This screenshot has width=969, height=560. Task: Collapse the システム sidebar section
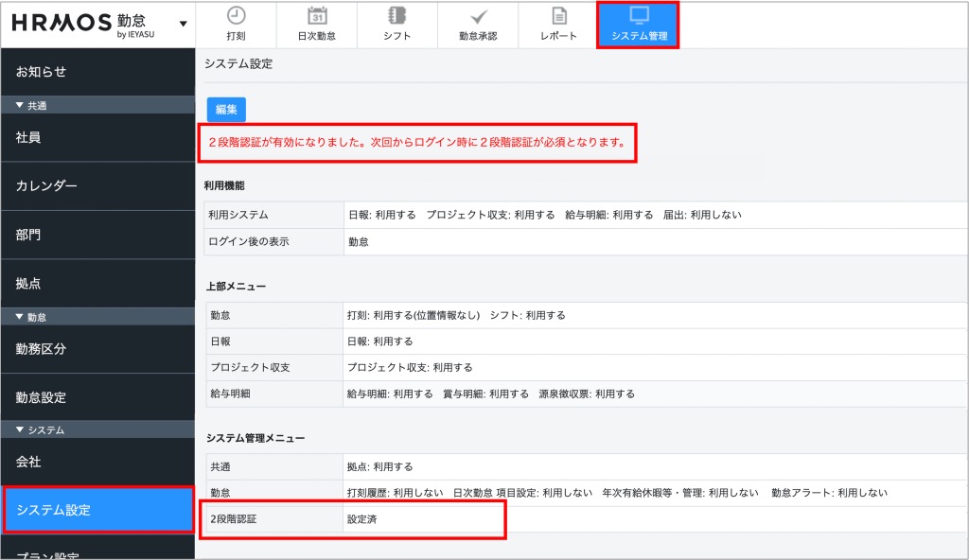click(x=40, y=430)
